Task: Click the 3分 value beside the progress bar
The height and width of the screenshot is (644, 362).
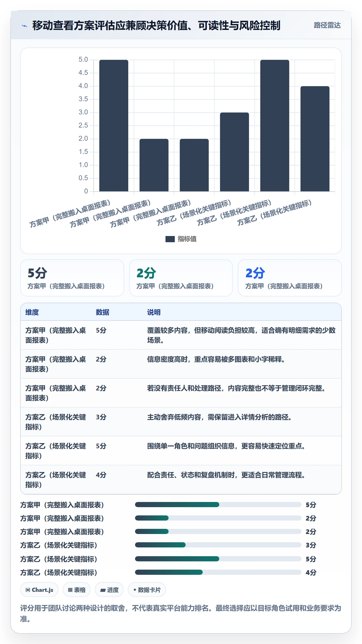Action: (311, 545)
